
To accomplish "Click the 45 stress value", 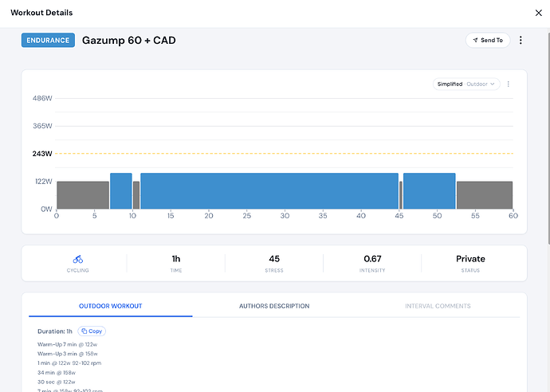I will [274, 259].
